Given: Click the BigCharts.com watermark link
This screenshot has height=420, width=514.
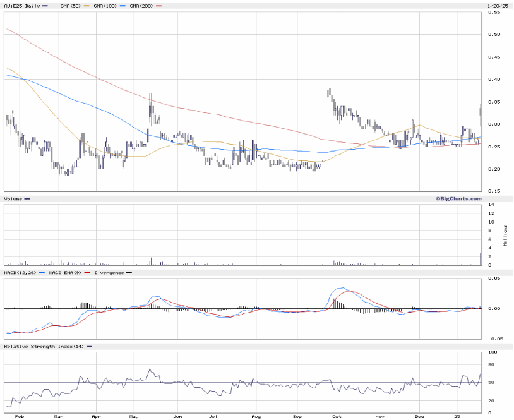Looking at the screenshot, I should [458, 198].
